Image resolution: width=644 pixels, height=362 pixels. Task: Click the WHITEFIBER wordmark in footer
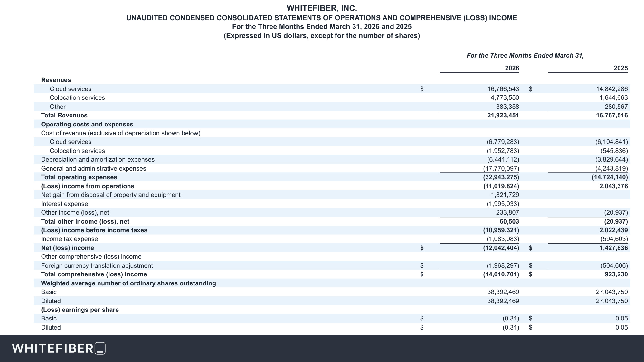[x=53, y=348]
